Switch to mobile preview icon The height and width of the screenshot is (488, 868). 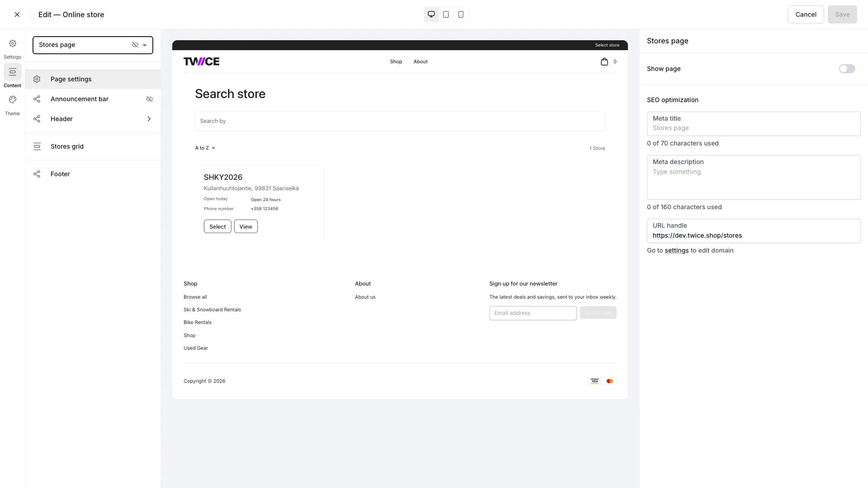[461, 14]
